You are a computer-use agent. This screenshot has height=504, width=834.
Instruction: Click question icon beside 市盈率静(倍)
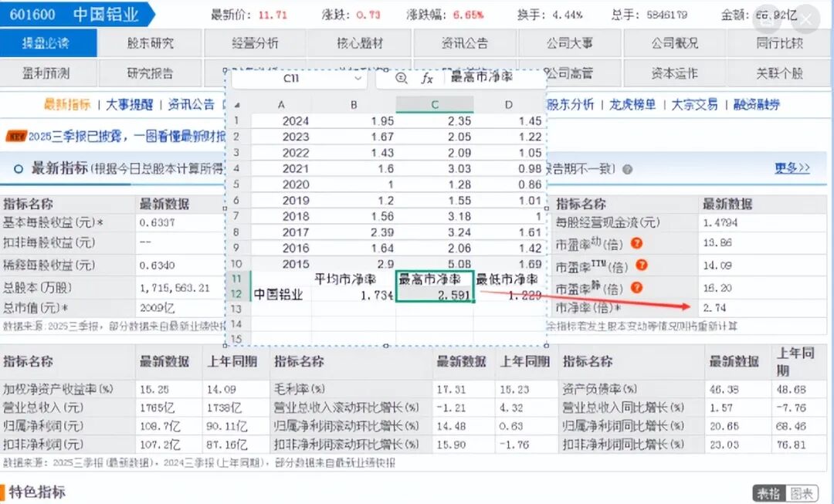pos(636,288)
